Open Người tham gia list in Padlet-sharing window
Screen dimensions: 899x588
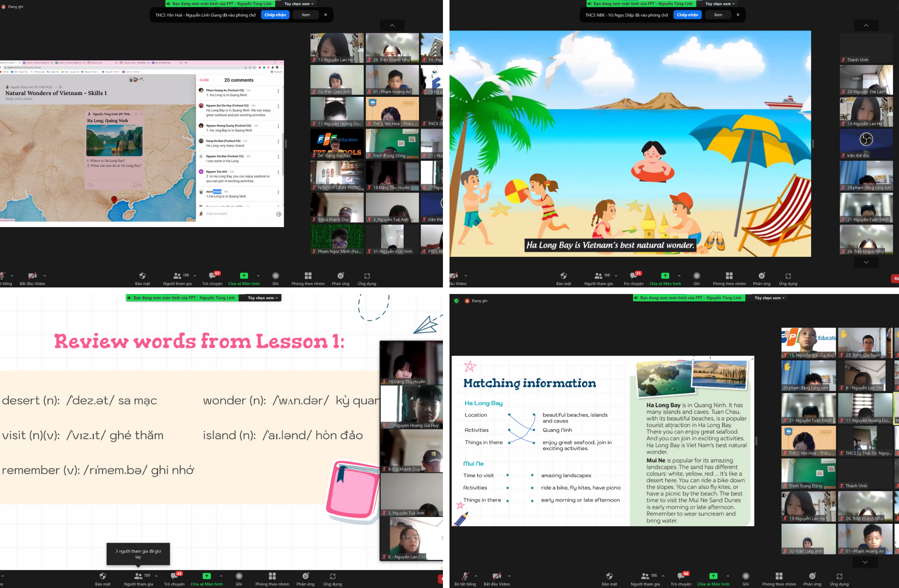(177, 279)
